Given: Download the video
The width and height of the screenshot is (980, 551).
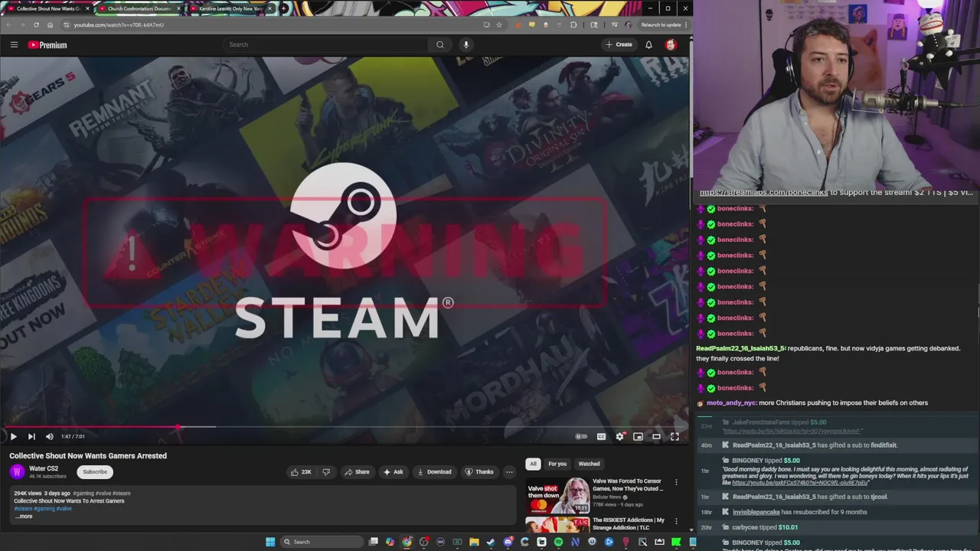Looking at the screenshot, I should coord(434,471).
